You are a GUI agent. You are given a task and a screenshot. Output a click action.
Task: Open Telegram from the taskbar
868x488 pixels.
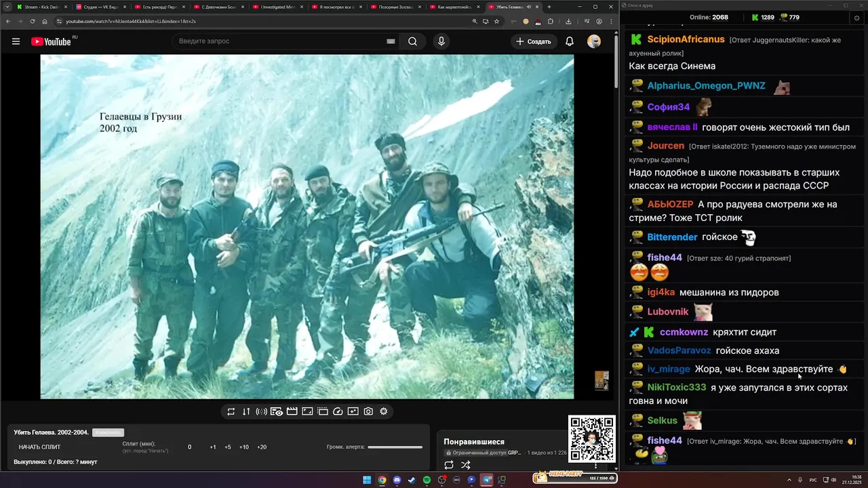pyautogui.click(x=487, y=480)
